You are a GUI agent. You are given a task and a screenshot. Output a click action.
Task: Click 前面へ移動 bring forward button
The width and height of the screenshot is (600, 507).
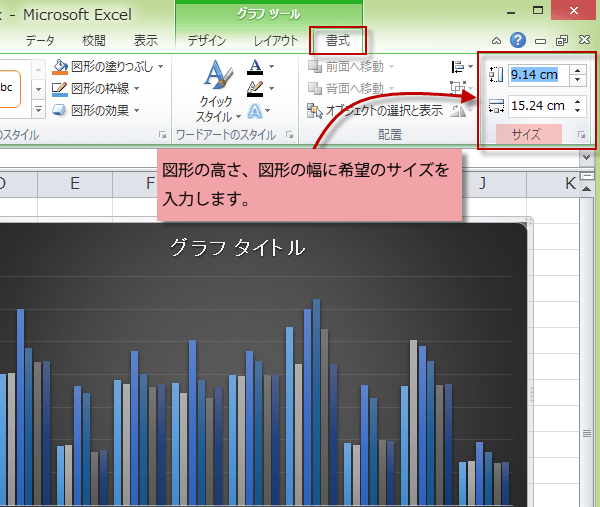click(351, 67)
